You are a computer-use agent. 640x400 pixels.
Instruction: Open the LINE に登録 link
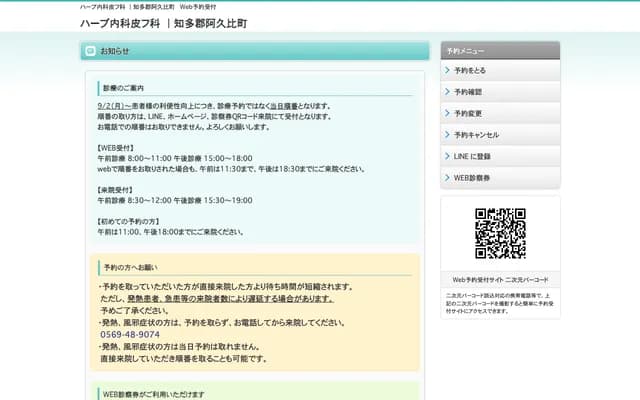(472, 156)
